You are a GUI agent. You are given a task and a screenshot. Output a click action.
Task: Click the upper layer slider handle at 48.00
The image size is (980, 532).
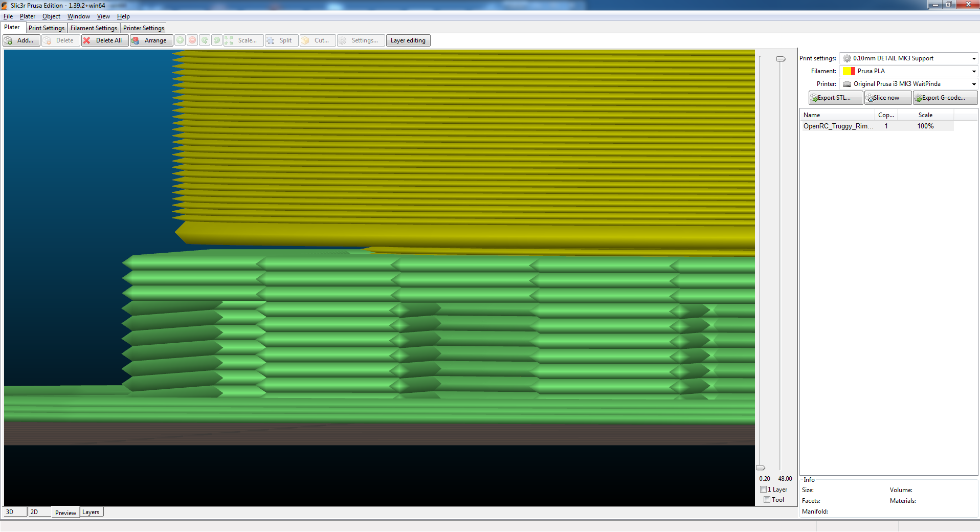click(781, 59)
